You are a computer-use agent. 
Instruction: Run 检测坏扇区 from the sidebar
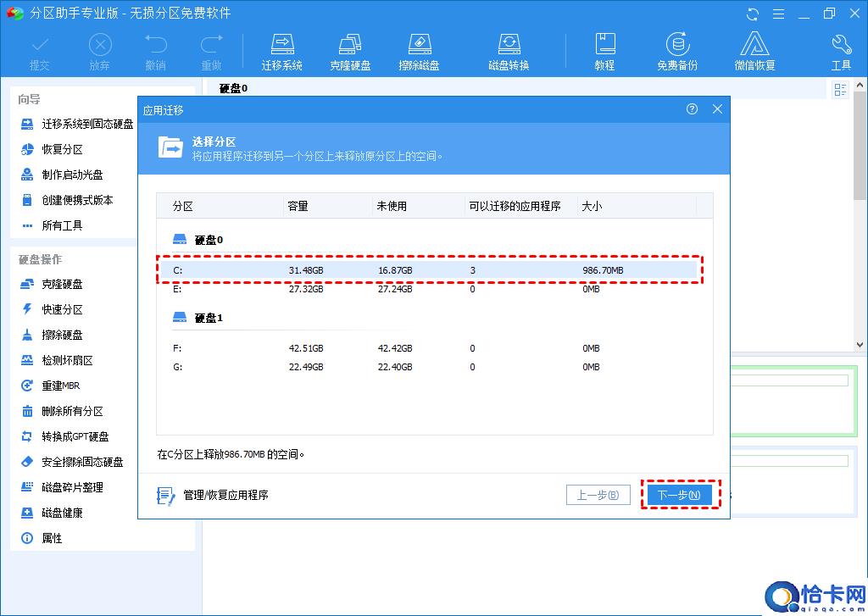(57, 361)
